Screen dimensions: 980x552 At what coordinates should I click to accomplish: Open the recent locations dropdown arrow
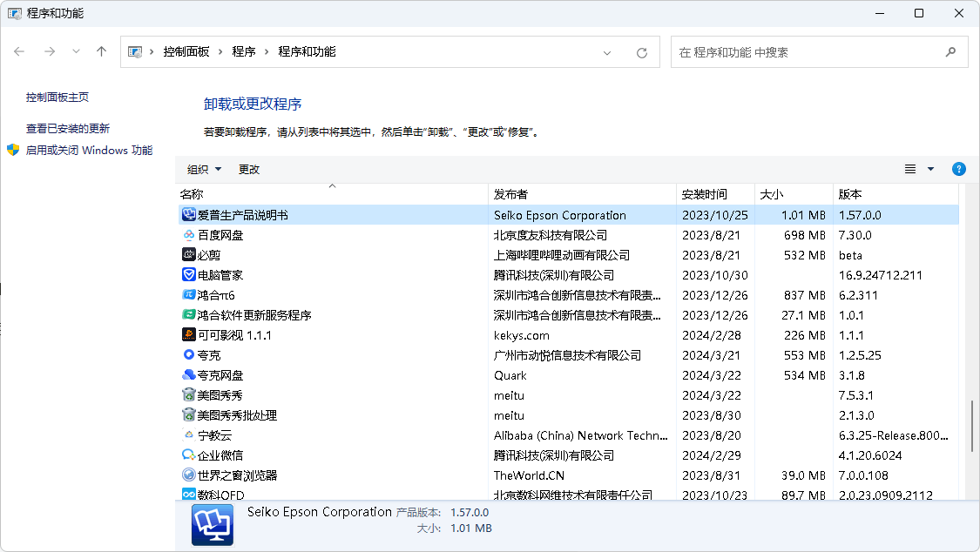coord(76,52)
